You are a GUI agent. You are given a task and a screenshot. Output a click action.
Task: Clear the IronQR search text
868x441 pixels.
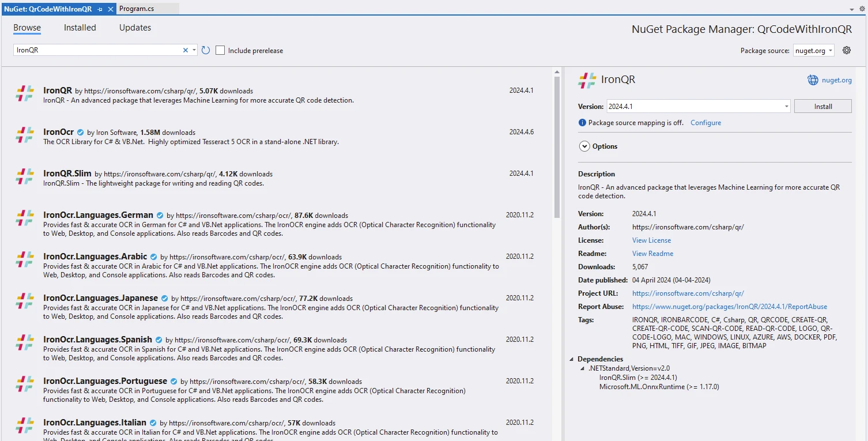pyautogui.click(x=186, y=50)
